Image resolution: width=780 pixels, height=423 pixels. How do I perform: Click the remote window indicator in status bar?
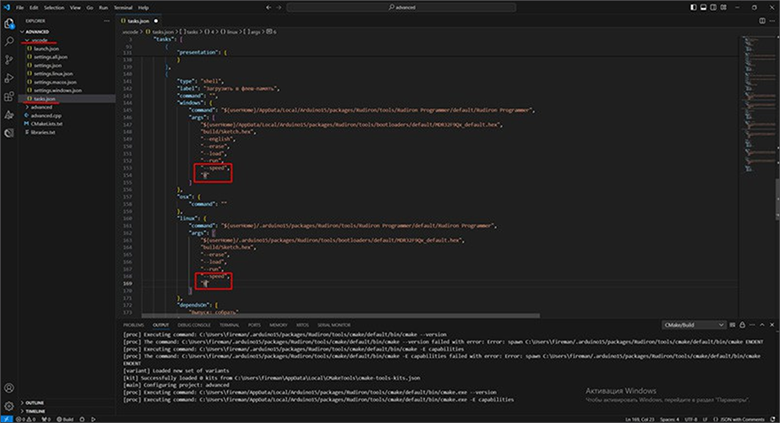tap(6, 419)
